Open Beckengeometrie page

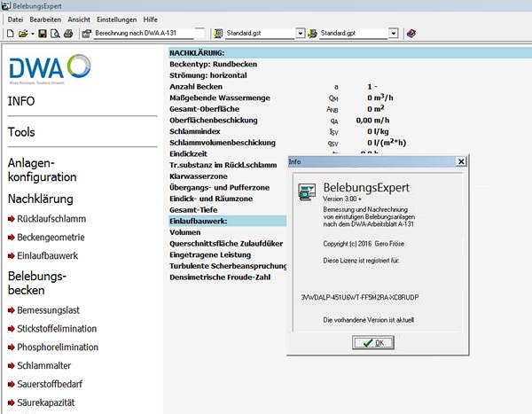coord(51,238)
